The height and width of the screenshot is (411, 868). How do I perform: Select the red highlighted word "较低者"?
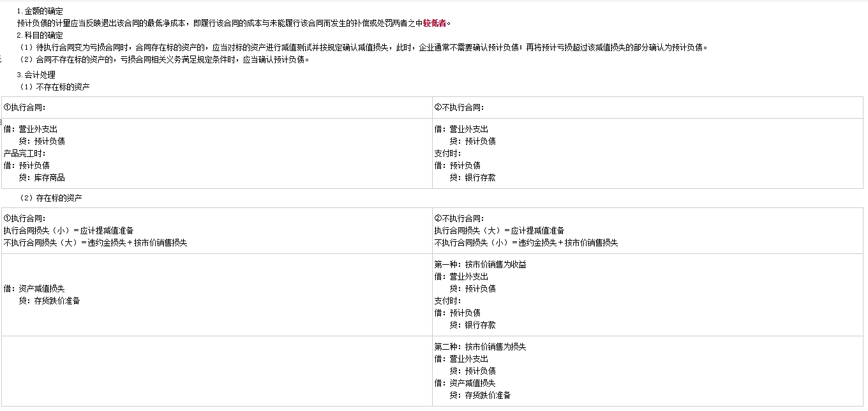[x=434, y=23]
